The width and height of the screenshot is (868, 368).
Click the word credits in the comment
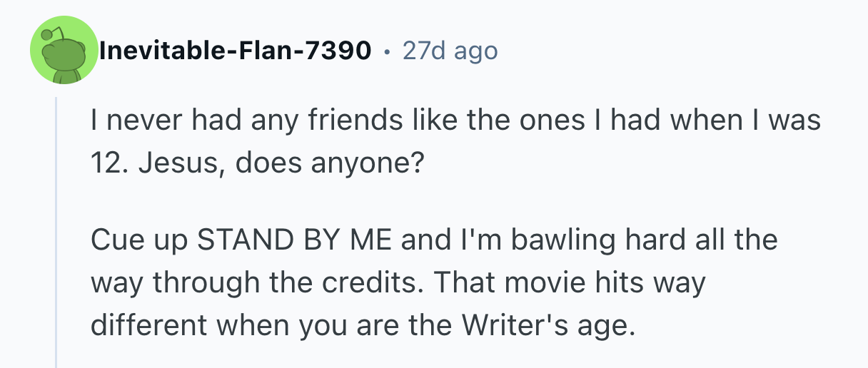(x=380, y=282)
